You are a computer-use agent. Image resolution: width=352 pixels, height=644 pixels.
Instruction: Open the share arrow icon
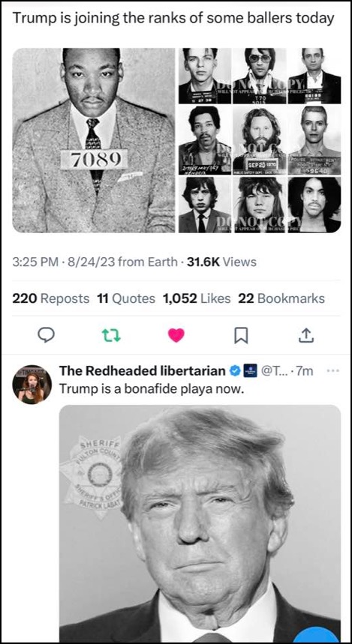tap(306, 336)
